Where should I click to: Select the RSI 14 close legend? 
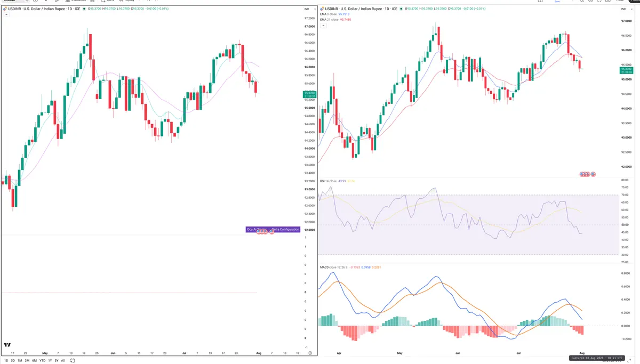coord(328,181)
